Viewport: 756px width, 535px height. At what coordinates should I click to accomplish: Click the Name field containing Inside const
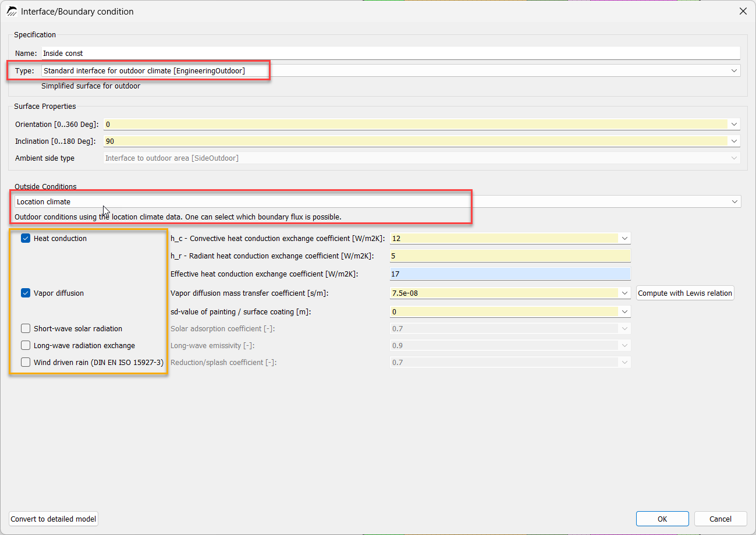pos(391,53)
